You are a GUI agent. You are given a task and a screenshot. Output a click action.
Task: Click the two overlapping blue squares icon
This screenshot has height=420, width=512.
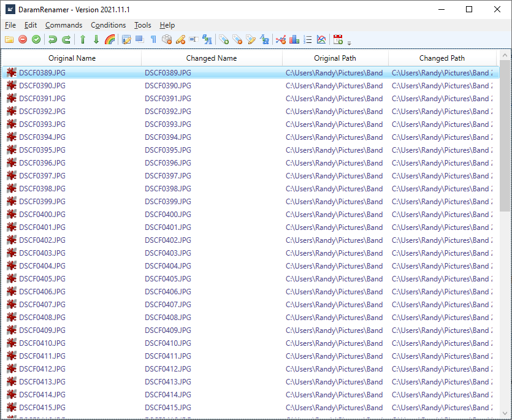click(x=140, y=39)
